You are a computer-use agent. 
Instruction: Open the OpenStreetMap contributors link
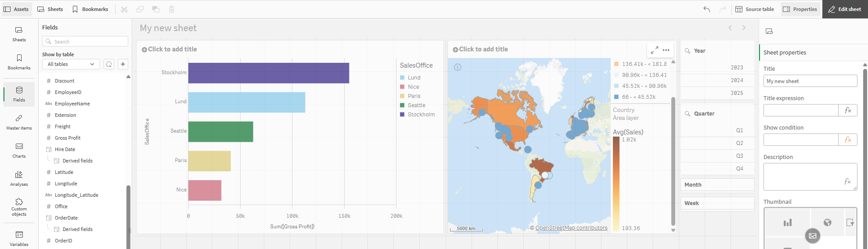tap(571, 228)
